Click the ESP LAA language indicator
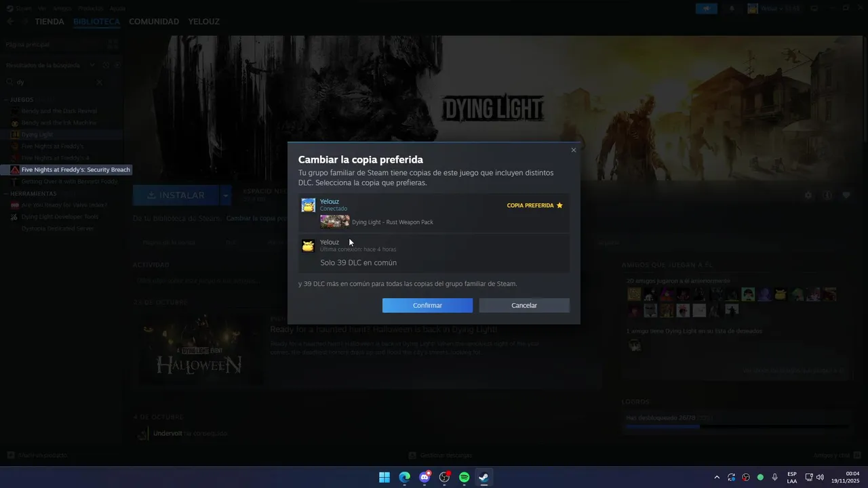The width and height of the screenshot is (868, 488). [x=792, y=477]
